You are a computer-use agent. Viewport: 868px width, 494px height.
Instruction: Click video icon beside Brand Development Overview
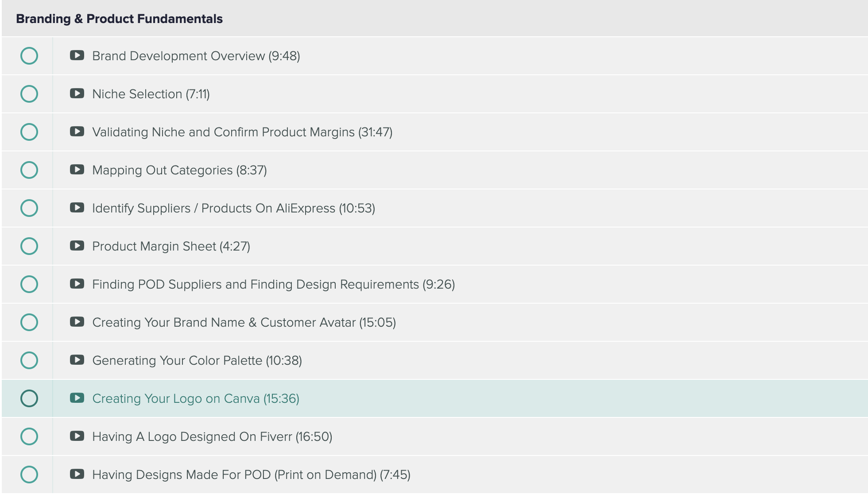click(77, 55)
